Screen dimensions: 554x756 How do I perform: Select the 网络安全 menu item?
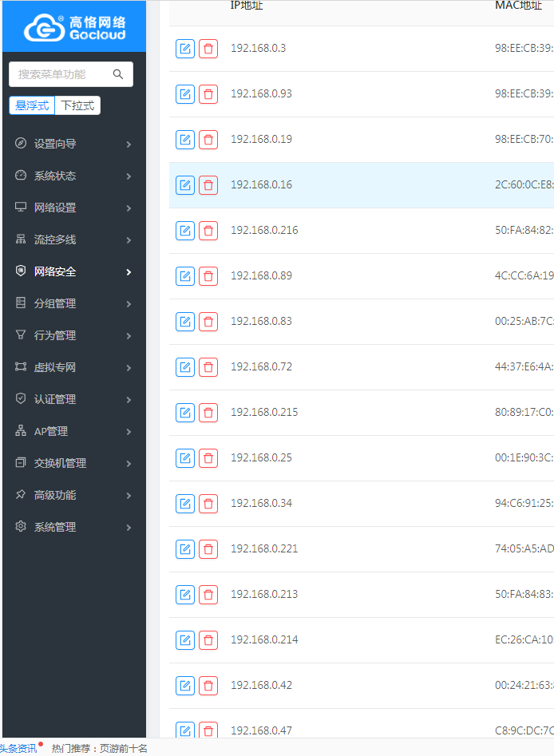(55, 271)
